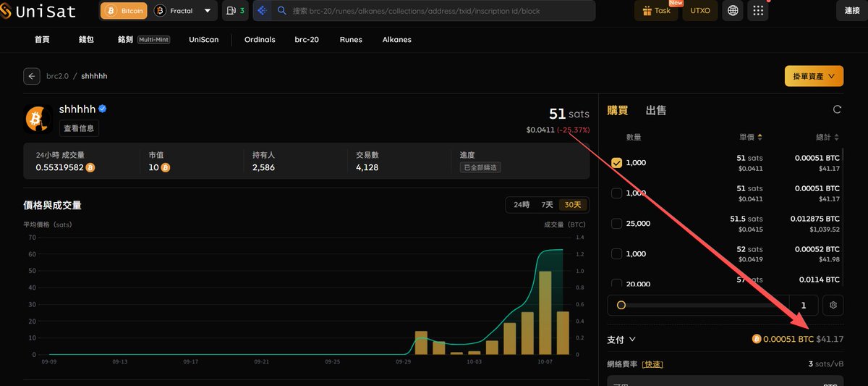Sort orders by 總計 total
This screenshot has width=868, height=386.
click(x=827, y=137)
